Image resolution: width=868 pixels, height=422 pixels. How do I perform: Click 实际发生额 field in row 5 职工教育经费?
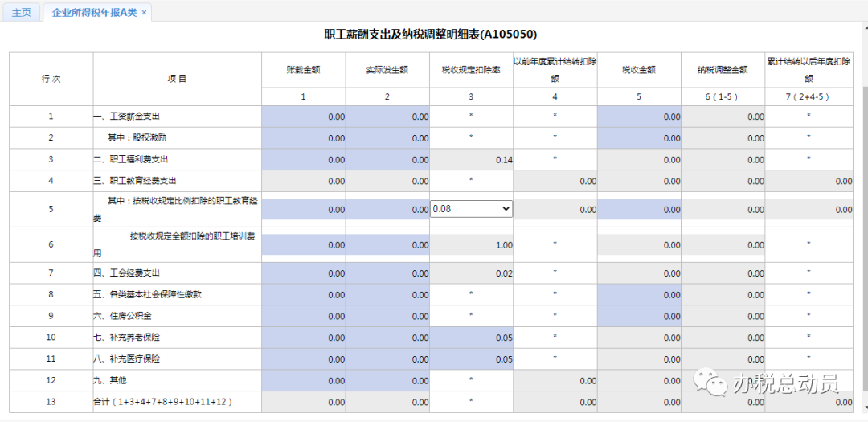[x=387, y=209]
